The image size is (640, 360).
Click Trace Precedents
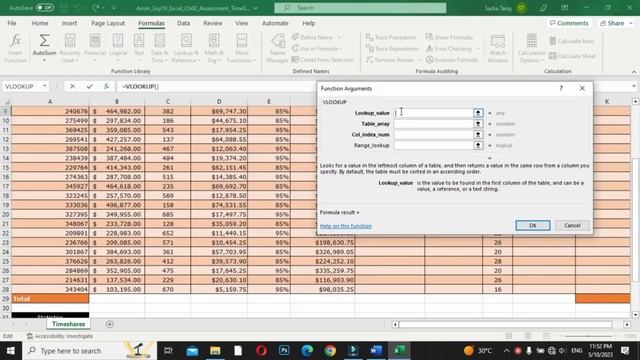(391, 37)
